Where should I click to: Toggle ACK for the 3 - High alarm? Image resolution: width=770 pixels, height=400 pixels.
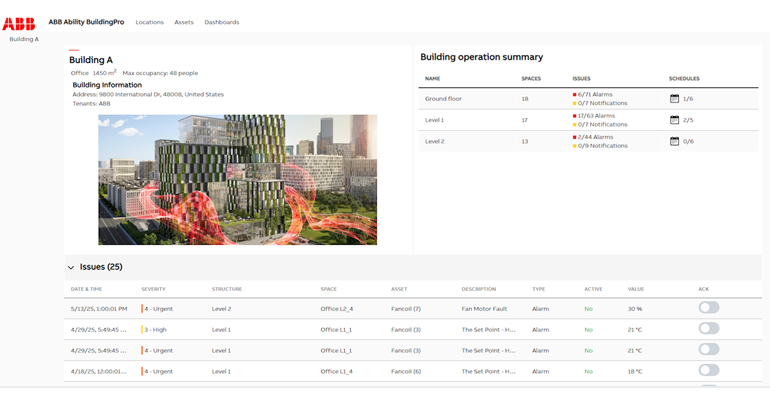(x=709, y=329)
